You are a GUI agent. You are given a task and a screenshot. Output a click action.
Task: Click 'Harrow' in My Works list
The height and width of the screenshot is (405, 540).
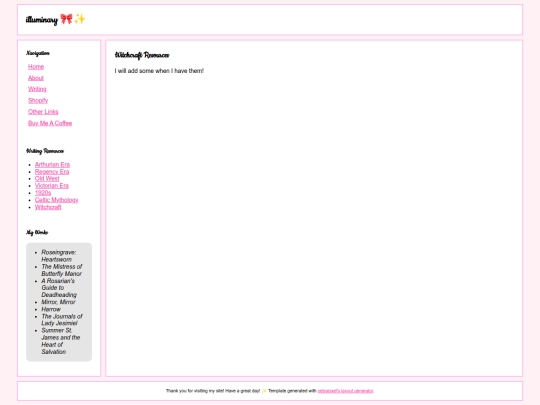click(51, 309)
